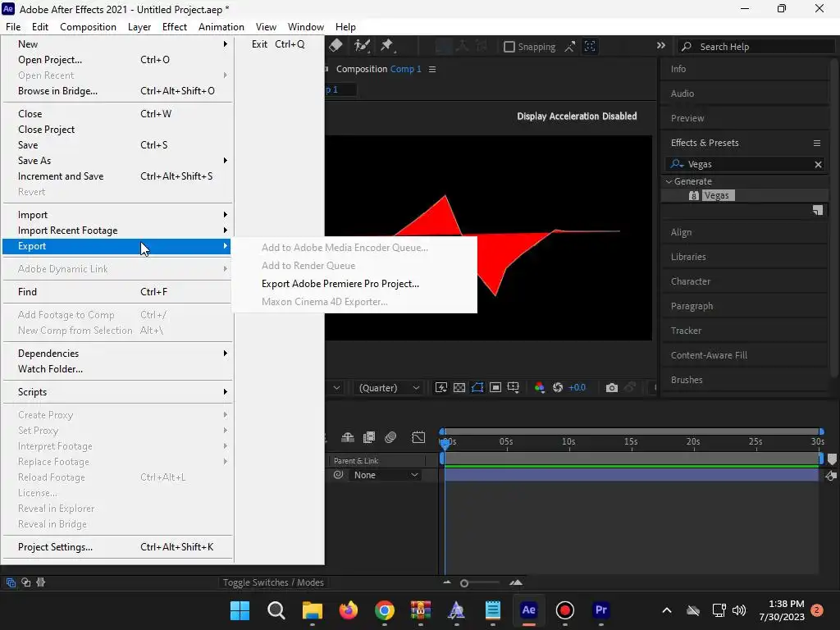Choose Increment and Save
Viewport: 840px width, 630px height.
(x=117, y=176)
